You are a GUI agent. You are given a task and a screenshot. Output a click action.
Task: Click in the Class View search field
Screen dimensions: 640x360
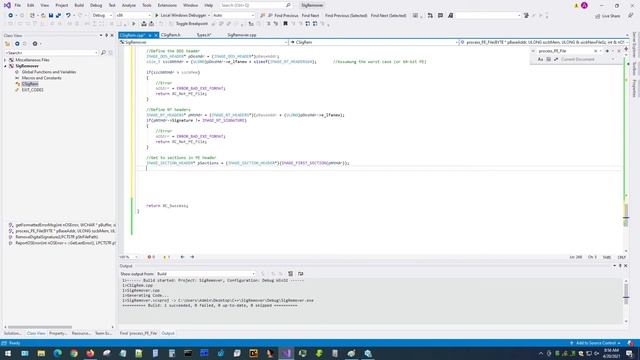point(51,53)
